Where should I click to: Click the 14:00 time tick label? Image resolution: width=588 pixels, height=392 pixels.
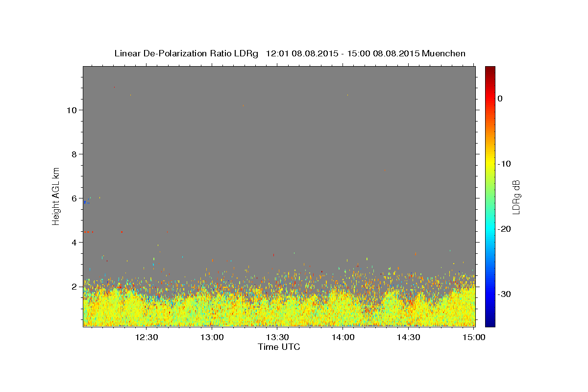343,337
